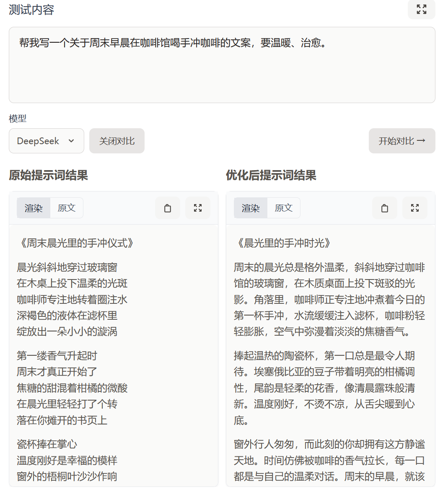Click the fullscreen icon in the top-right corner
448x497 pixels.
click(x=421, y=10)
